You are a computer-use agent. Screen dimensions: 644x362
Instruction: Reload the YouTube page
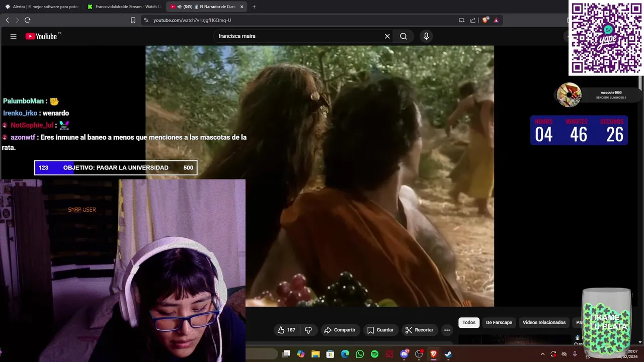pyautogui.click(x=28, y=20)
